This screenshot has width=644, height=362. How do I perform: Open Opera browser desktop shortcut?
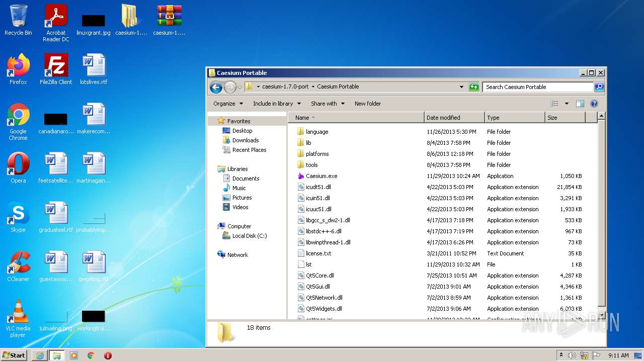pos(18,168)
